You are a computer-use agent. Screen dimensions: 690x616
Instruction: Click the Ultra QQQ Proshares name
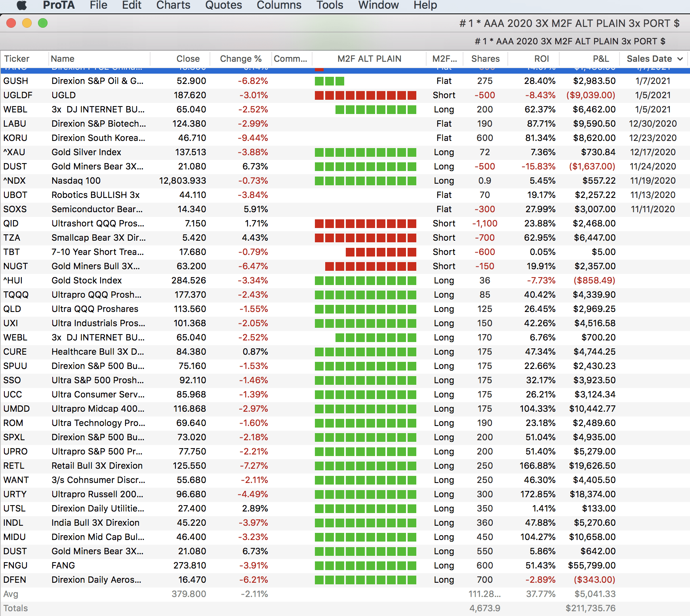tap(95, 309)
